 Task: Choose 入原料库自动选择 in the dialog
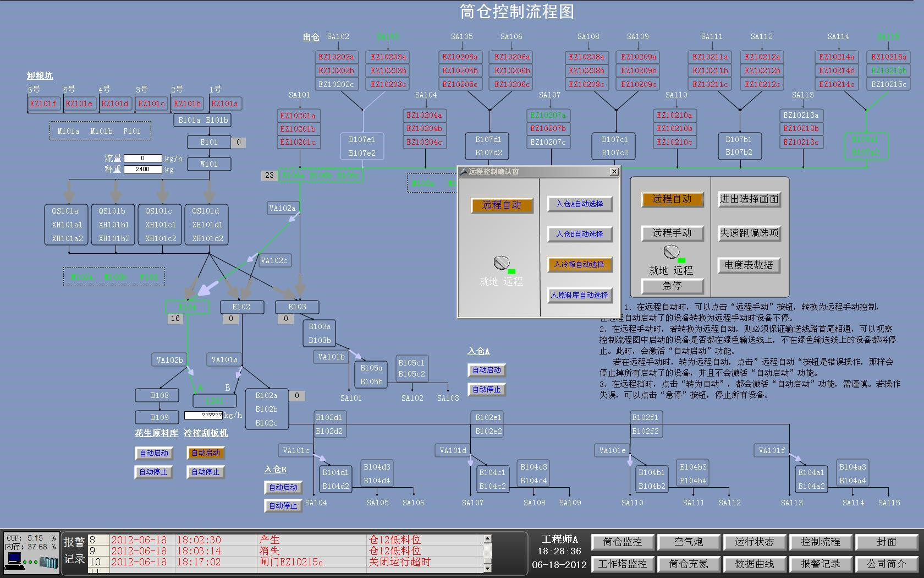580,295
